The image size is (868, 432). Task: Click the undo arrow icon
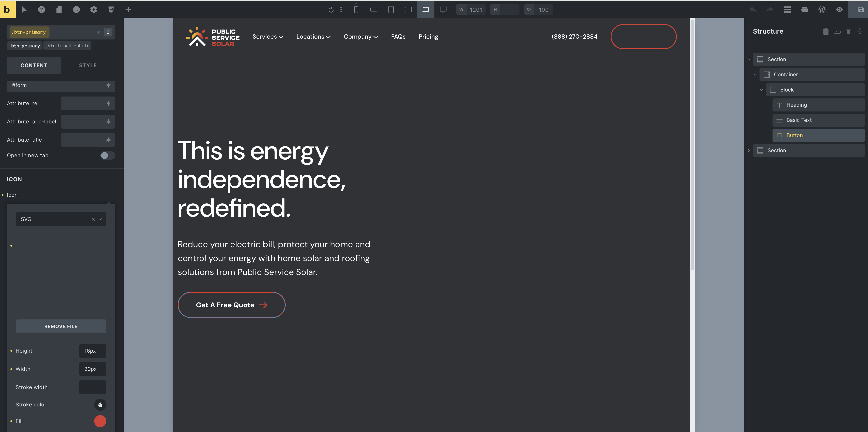tap(752, 9)
